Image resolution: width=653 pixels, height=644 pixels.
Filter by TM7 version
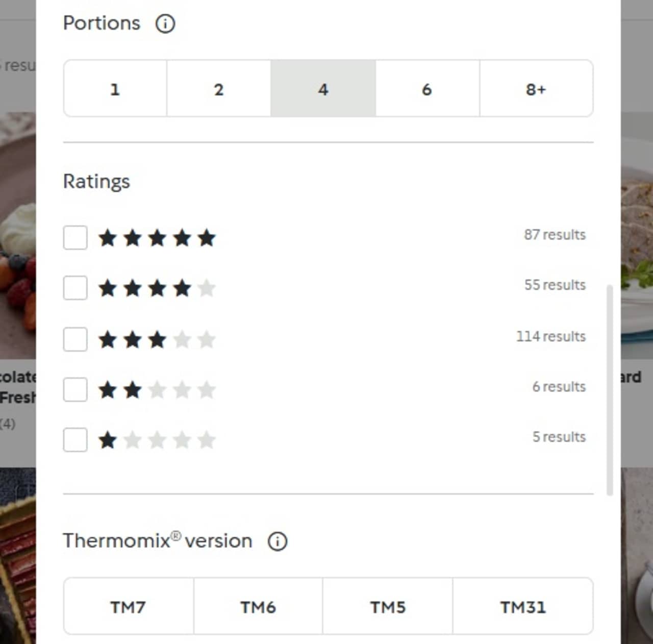pos(129,606)
